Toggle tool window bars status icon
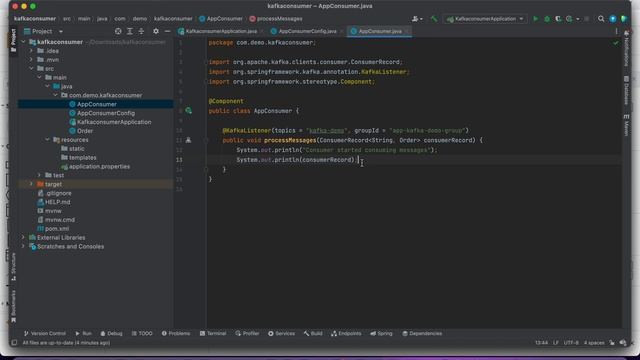 [14, 343]
